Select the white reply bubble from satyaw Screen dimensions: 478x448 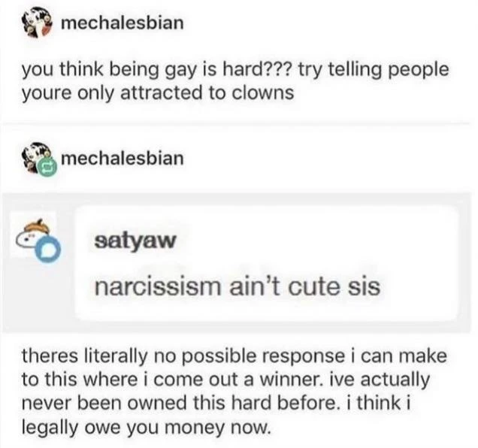[267, 263]
